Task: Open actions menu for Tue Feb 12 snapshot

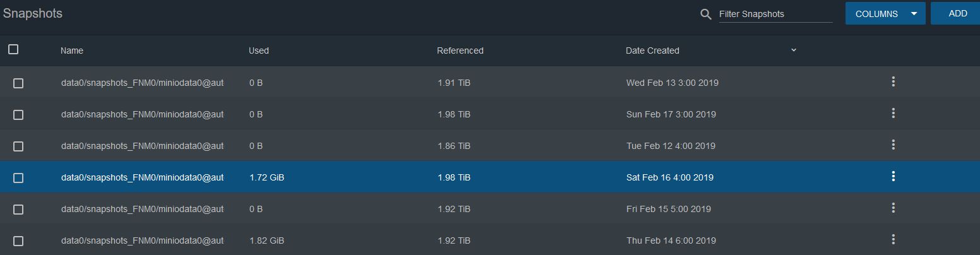Action: point(893,145)
